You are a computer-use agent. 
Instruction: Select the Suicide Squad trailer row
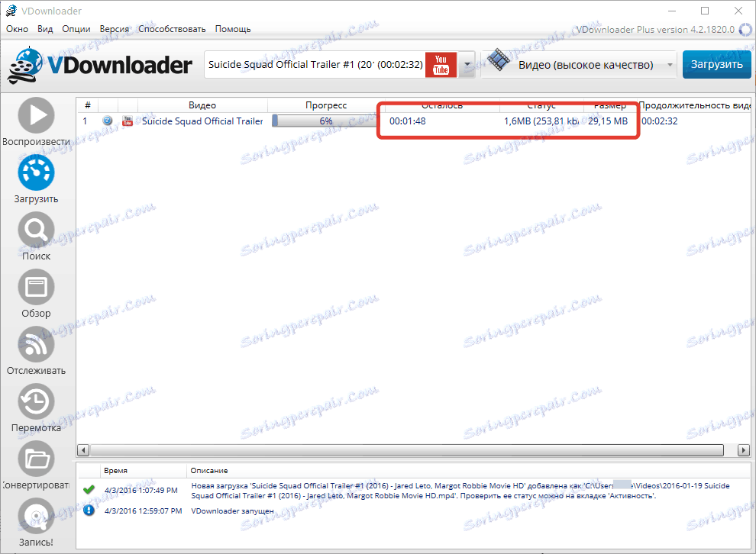click(202, 121)
